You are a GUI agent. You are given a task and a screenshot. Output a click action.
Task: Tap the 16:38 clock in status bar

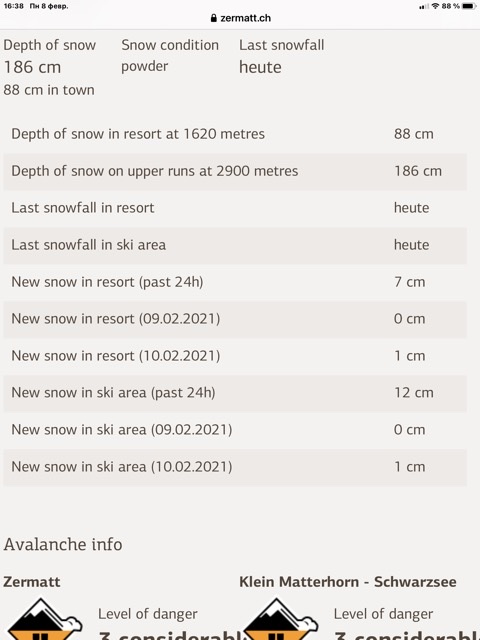(x=13, y=6)
